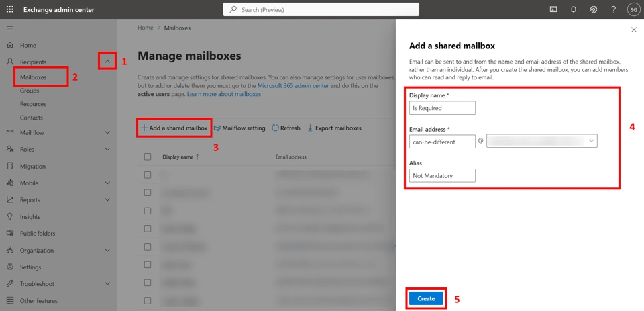Screen dimensions: 644x311
Task: Open Learn more about mailboxes link
Action: point(224,94)
